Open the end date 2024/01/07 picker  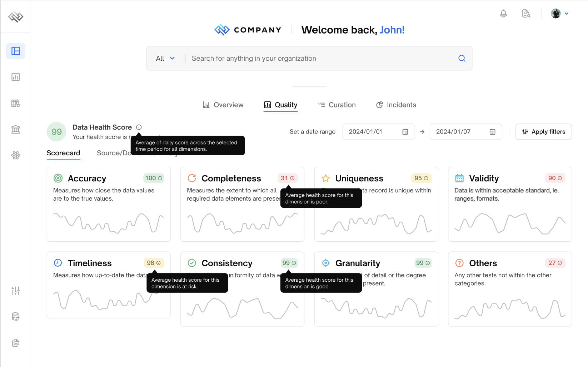click(492, 132)
